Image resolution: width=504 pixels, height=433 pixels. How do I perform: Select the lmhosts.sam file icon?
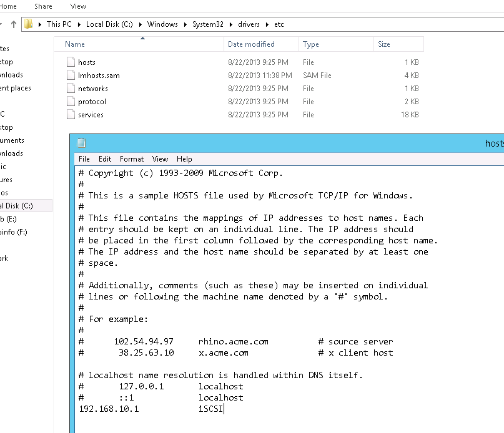point(71,75)
